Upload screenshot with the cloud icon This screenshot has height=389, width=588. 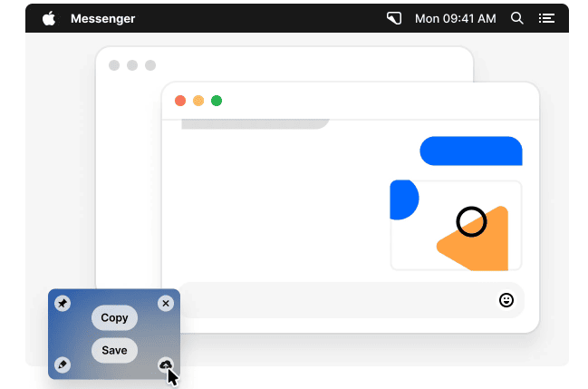(166, 365)
